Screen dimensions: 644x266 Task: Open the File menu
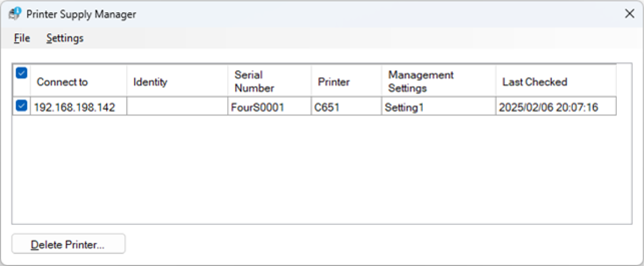tap(22, 38)
